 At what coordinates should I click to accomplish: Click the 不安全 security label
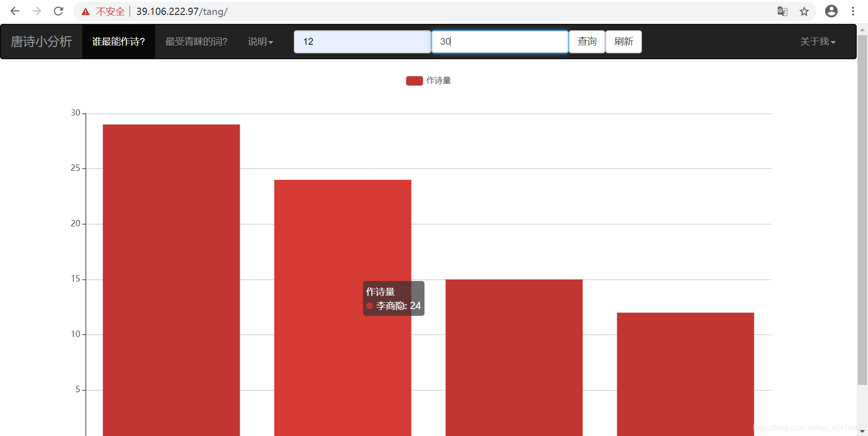(110, 12)
